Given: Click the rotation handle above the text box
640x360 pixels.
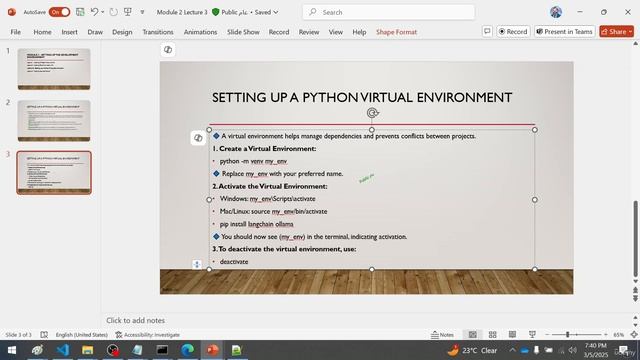Looking at the screenshot, I should (x=372, y=113).
